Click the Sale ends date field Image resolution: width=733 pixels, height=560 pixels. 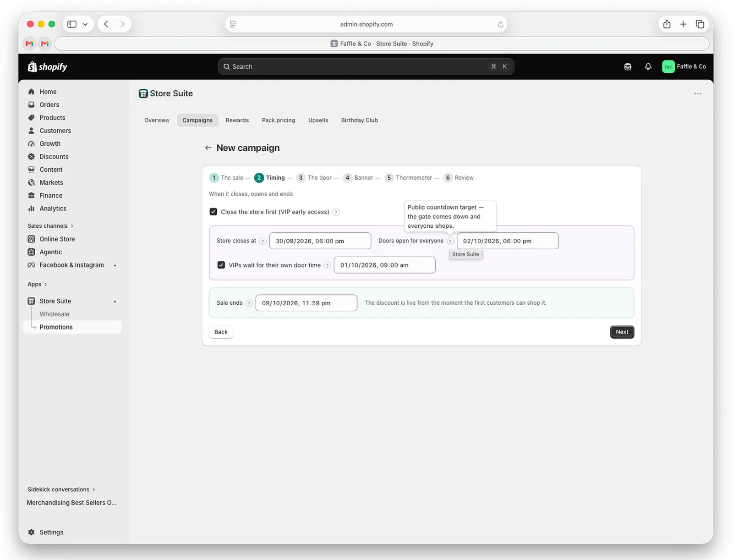[x=306, y=303]
